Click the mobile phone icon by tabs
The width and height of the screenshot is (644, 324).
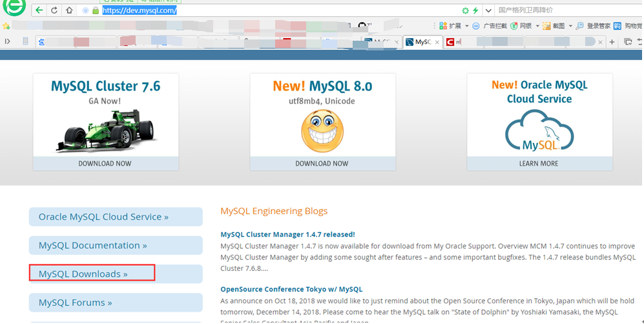tap(25, 41)
